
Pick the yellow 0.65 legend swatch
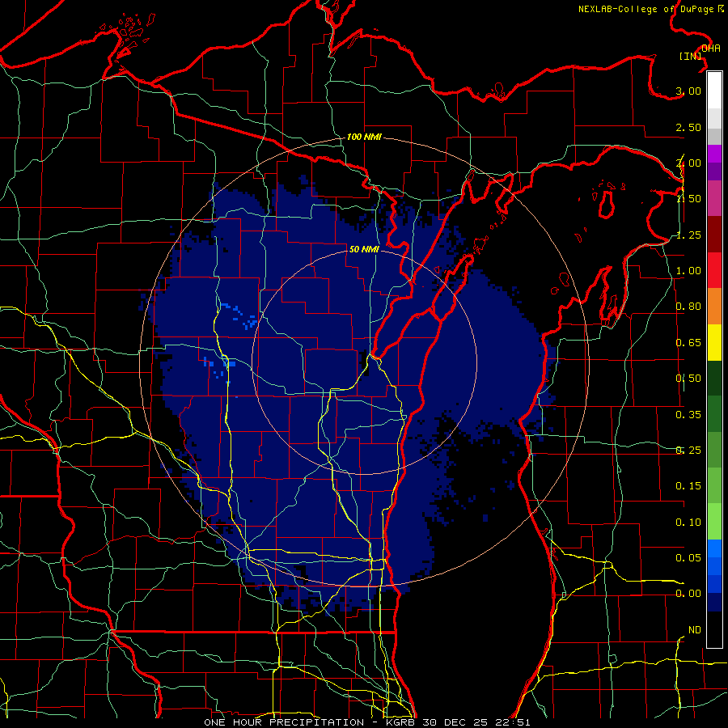(714, 342)
